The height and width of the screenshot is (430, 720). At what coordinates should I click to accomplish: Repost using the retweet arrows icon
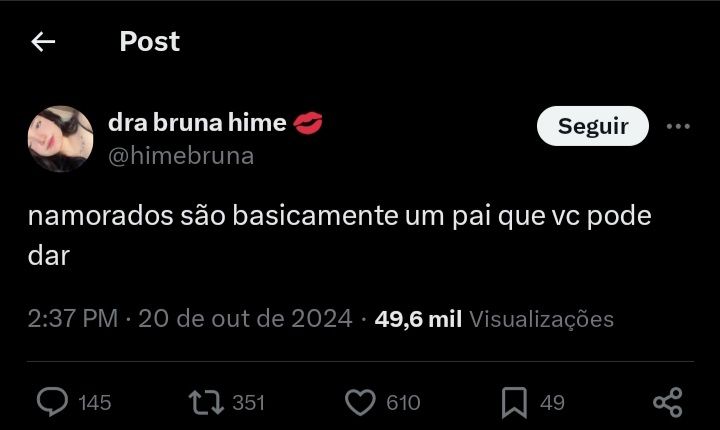[206, 402]
